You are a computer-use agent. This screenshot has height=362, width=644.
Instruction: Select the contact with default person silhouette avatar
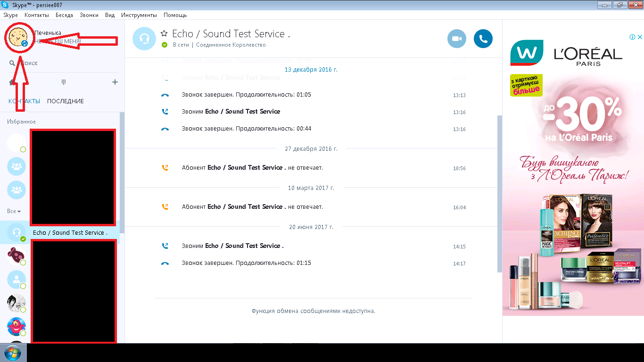coord(17,280)
